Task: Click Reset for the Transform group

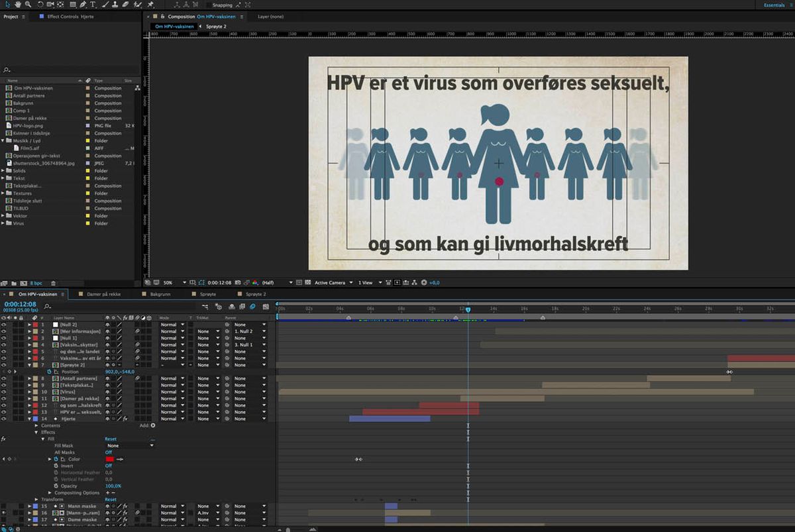Action: [x=111, y=500]
